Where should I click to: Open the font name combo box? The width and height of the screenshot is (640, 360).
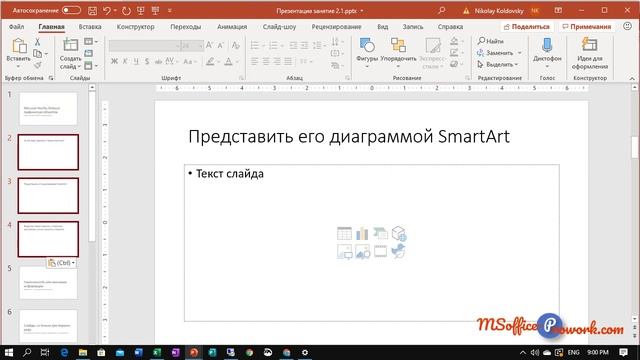[x=144, y=45]
